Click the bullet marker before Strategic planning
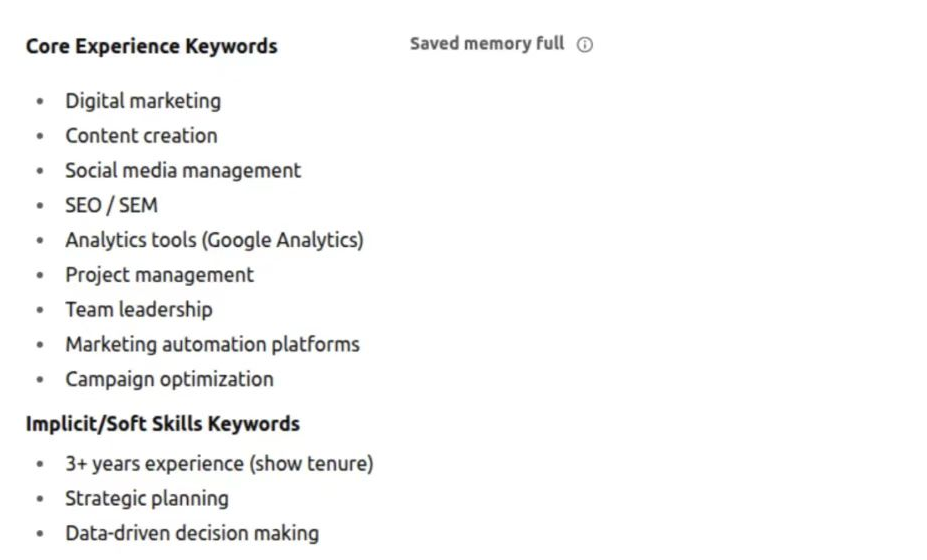The image size is (927, 560). tap(40, 499)
